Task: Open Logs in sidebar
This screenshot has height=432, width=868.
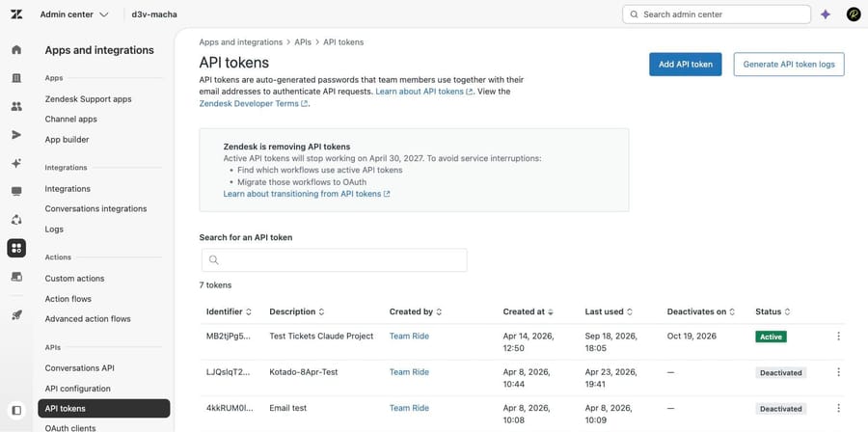Action: [54, 229]
